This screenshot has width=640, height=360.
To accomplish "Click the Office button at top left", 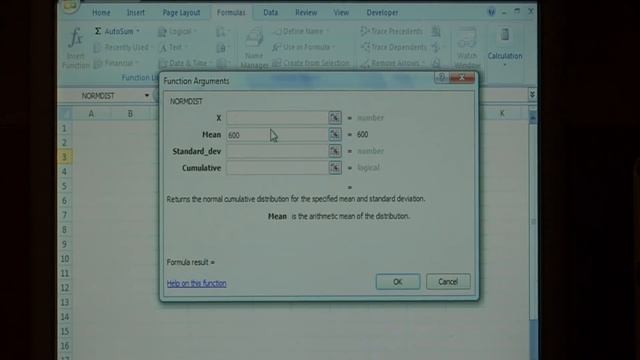I will click(70, 6).
